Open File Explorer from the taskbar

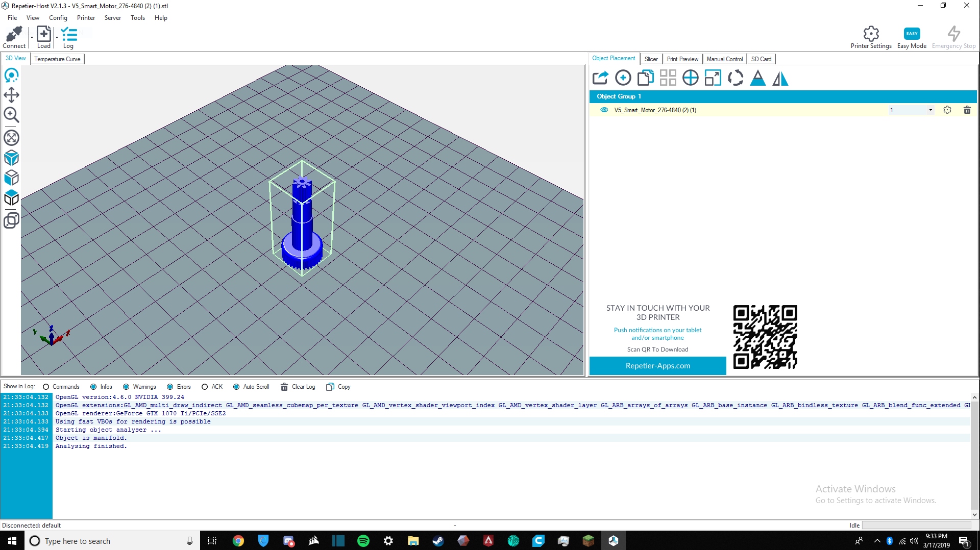tap(413, 541)
